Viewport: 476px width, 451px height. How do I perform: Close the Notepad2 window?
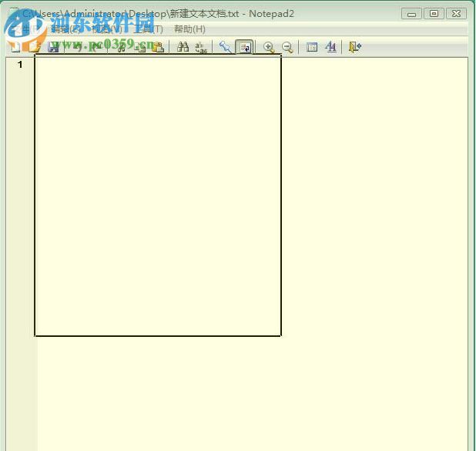point(456,14)
